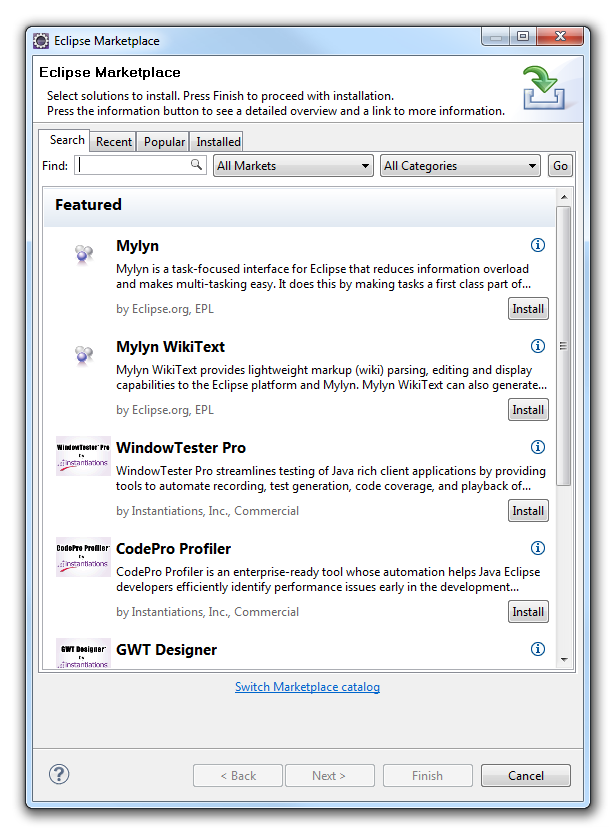This screenshot has height=832, width=611.
Task: Open the All Markets dropdown
Action: (x=293, y=166)
